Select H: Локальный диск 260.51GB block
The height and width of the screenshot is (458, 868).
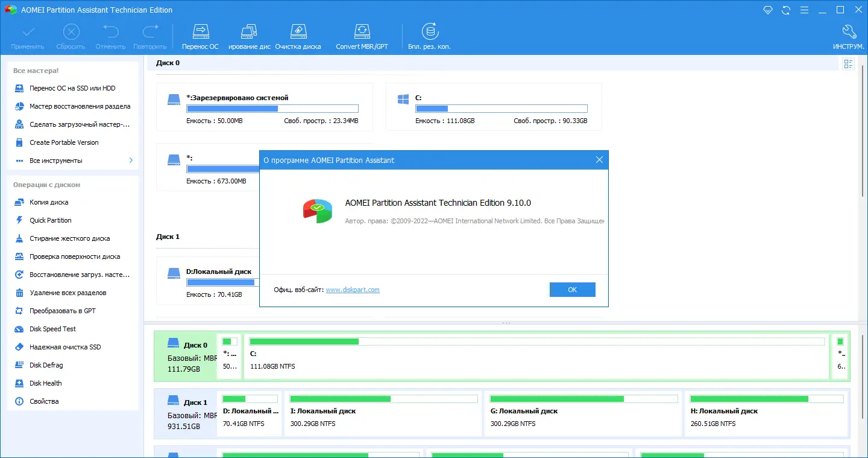coord(767,413)
